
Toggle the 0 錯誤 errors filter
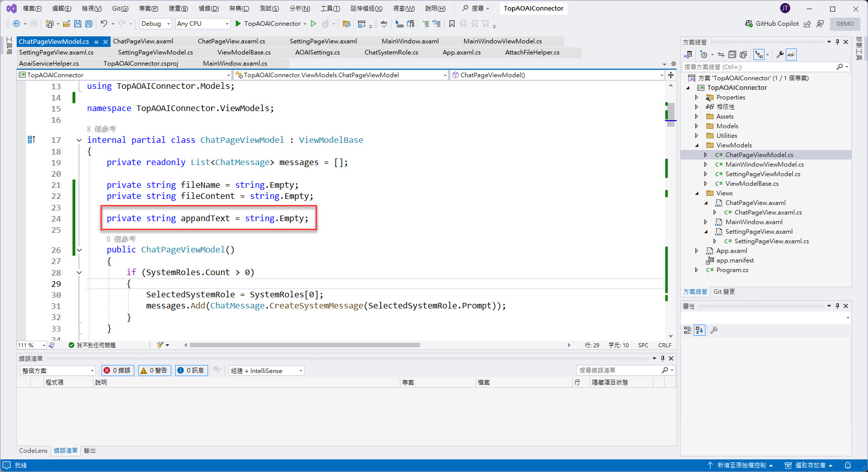[117, 371]
